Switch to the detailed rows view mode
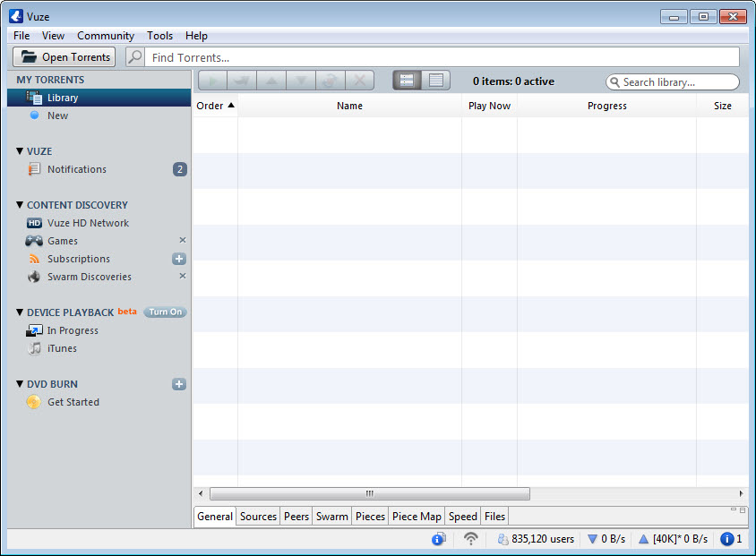The image size is (756, 556). pos(407,81)
